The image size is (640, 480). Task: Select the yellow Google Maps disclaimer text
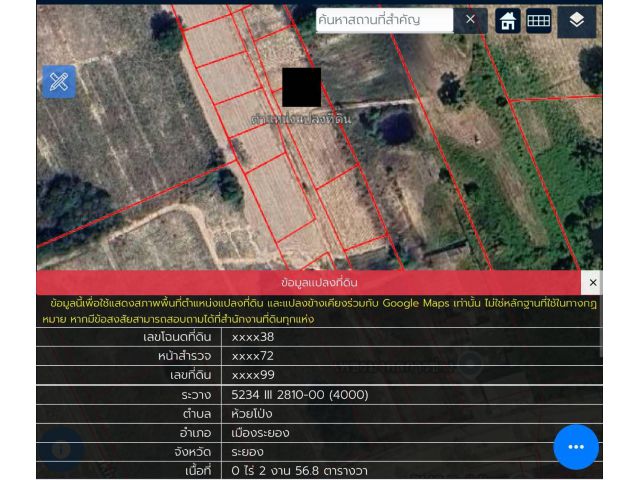[320, 311]
